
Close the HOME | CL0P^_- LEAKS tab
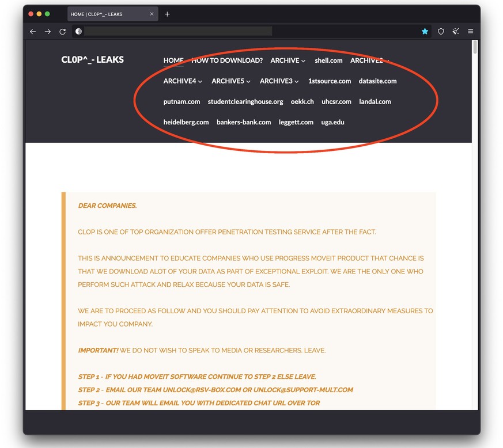152,14
